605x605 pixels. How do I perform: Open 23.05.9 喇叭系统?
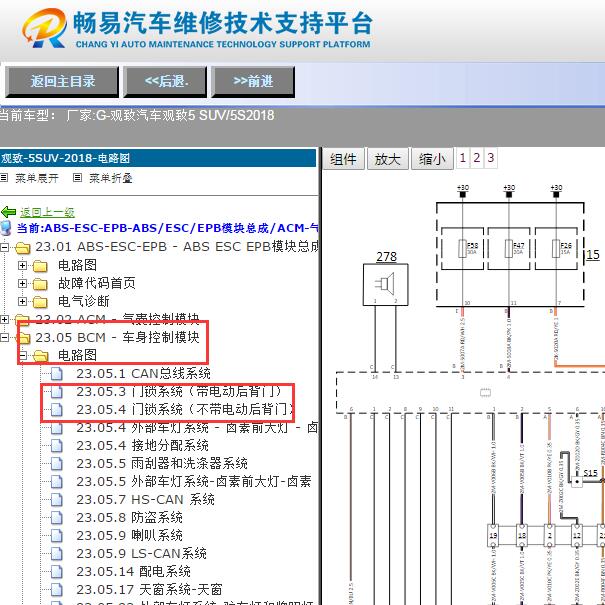[x=129, y=536]
